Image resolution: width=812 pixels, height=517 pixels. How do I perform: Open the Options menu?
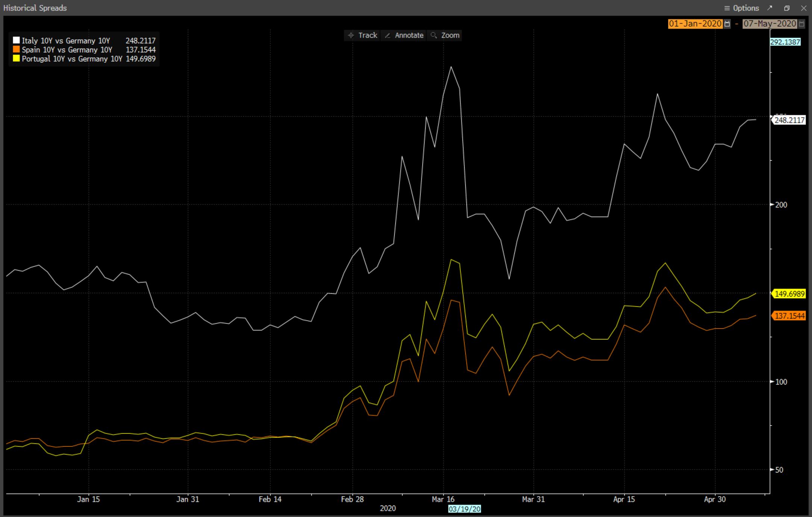[741, 8]
